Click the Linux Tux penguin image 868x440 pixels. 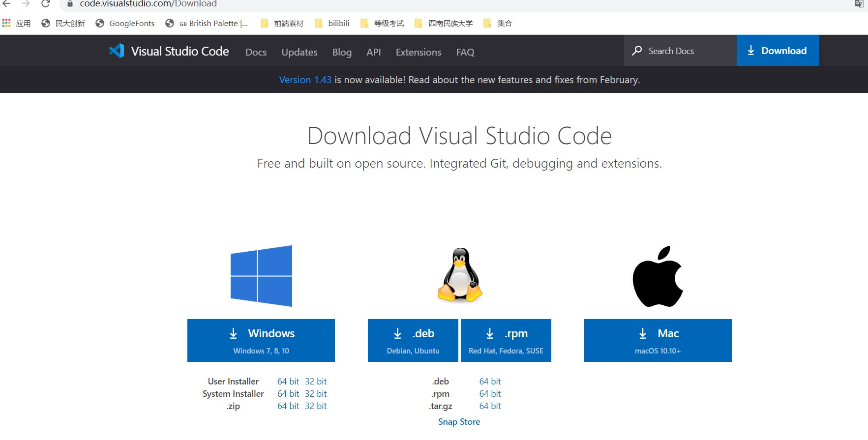(460, 274)
